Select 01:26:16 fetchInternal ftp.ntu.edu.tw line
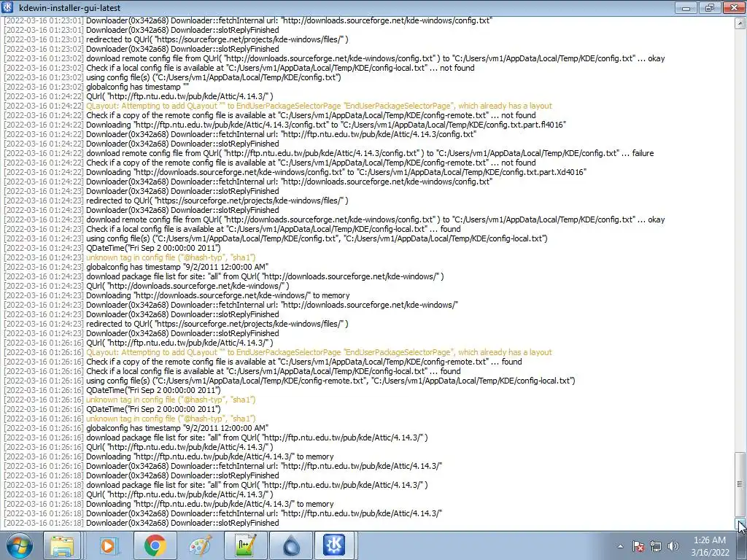 coord(223,466)
